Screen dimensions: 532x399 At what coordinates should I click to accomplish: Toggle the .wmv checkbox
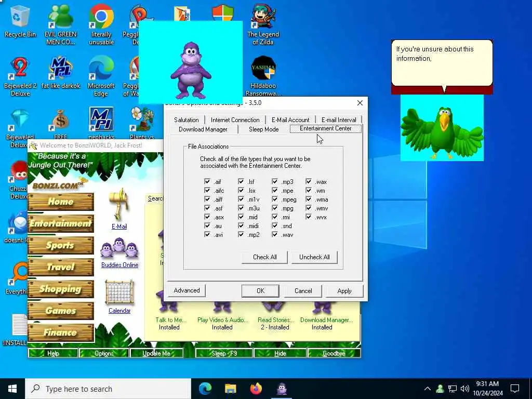(x=309, y=208)
